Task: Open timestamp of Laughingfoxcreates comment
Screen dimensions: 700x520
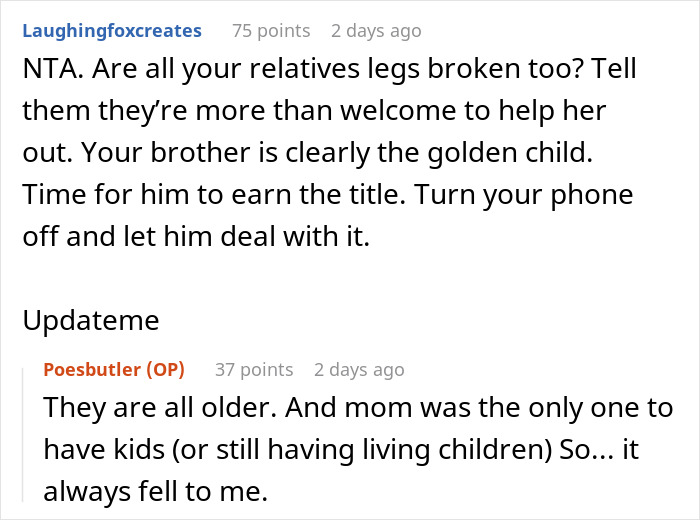Action: pos(376,31)
